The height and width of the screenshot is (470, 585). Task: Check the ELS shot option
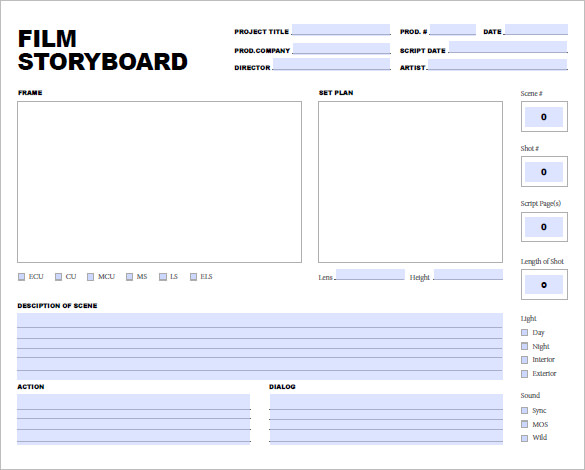[x=193, y=277]
